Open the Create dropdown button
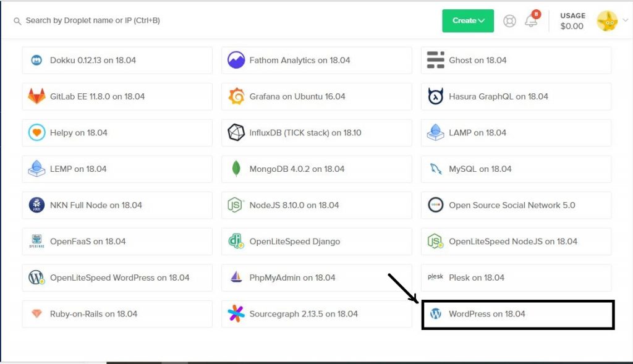633x364 pixels. pos(468,20)
